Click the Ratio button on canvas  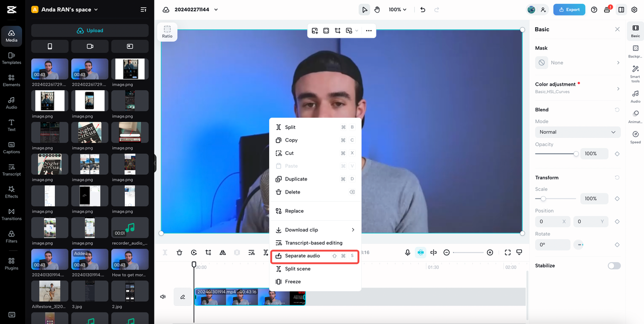(x=167, y=32)
